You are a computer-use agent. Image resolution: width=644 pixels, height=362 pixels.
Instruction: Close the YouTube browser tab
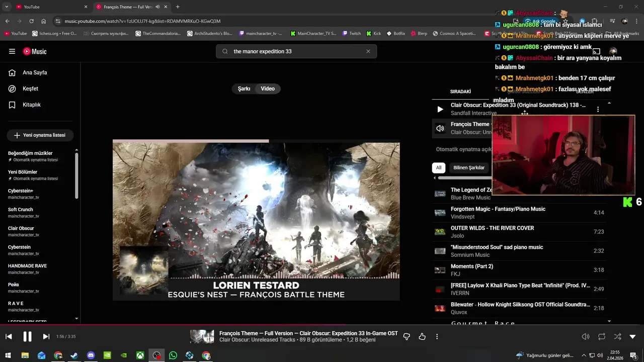pos(86,7)
